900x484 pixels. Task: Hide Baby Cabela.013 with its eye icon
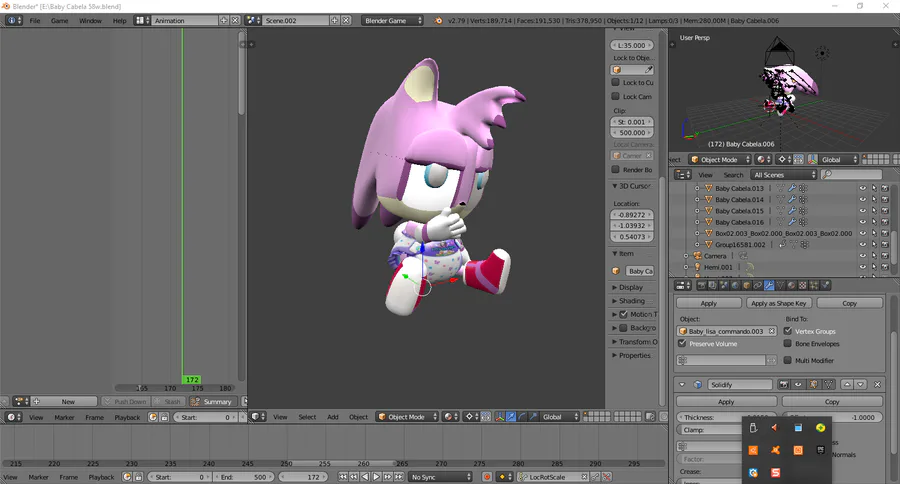(x=862, y=188)
